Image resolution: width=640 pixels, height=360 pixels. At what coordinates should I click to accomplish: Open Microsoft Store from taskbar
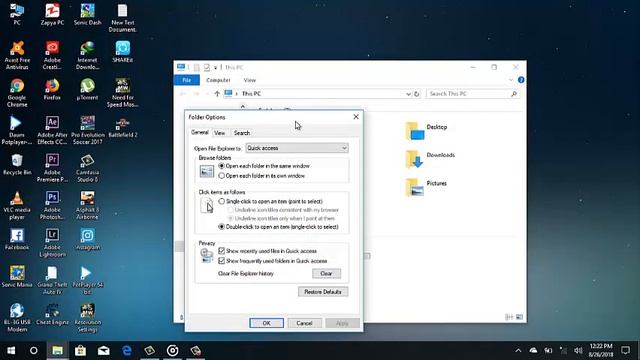80,350
